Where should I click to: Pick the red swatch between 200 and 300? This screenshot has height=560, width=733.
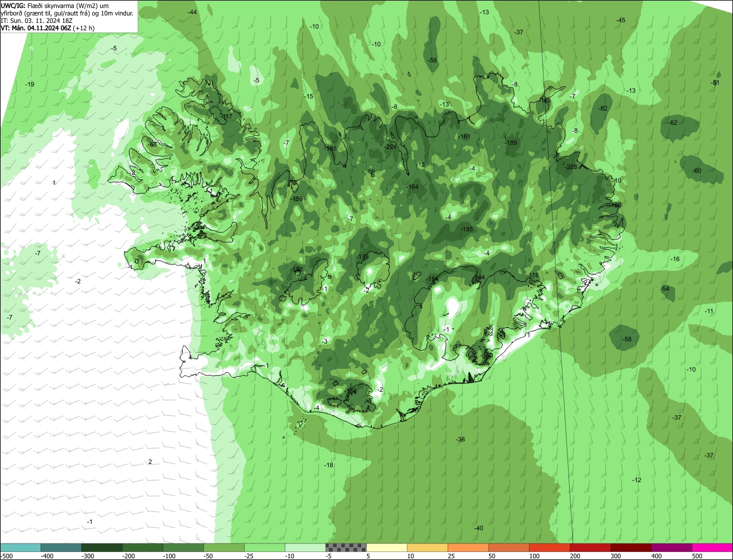tap(590, 547)
